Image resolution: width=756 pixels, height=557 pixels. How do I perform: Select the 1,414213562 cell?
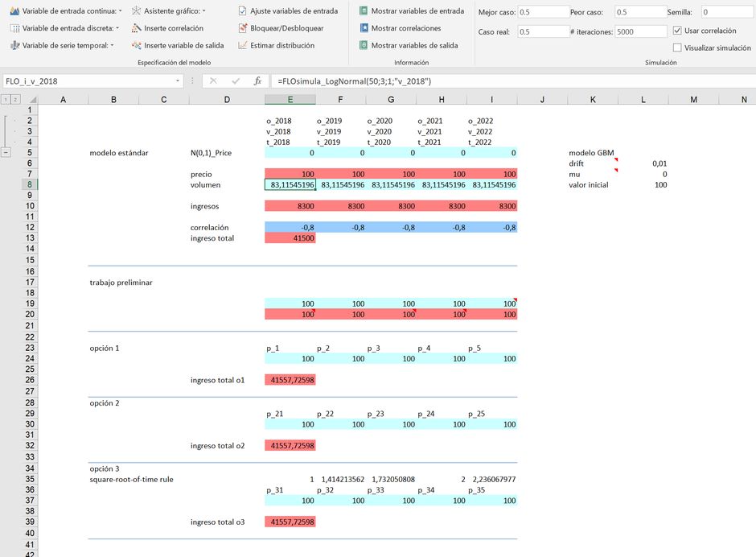[x=341, y=479]
